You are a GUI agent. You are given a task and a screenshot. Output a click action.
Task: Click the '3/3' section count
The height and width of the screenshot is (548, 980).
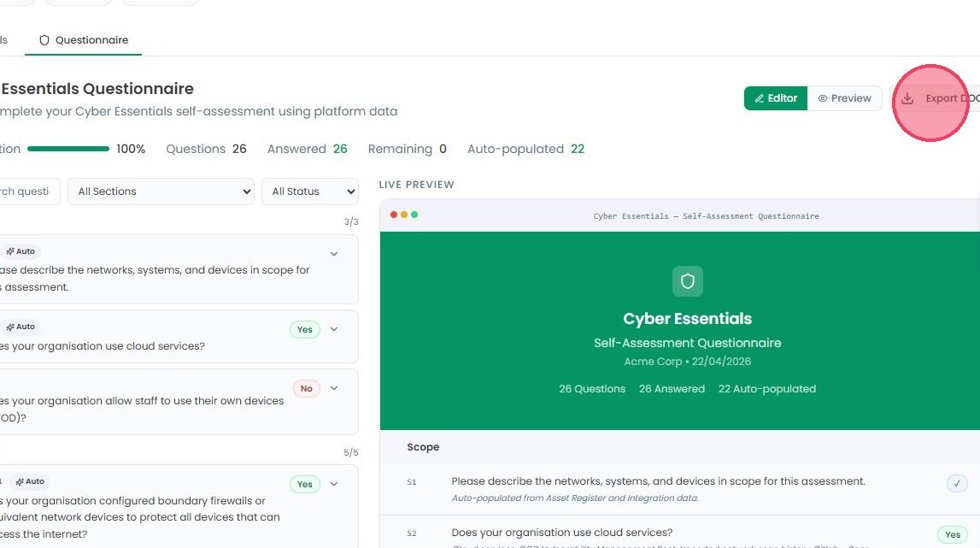tap(351, 222)
